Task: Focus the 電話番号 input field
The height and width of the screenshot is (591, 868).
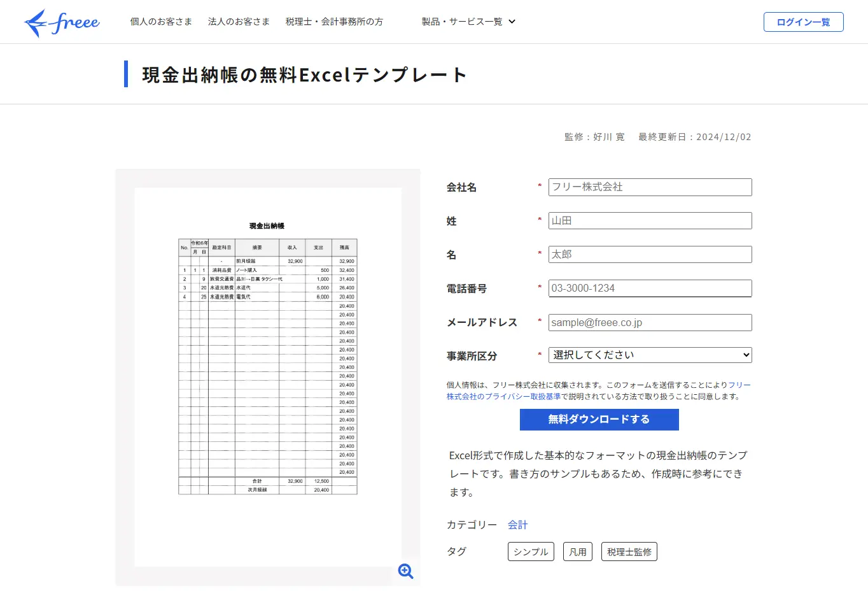Action: (650, 288)
